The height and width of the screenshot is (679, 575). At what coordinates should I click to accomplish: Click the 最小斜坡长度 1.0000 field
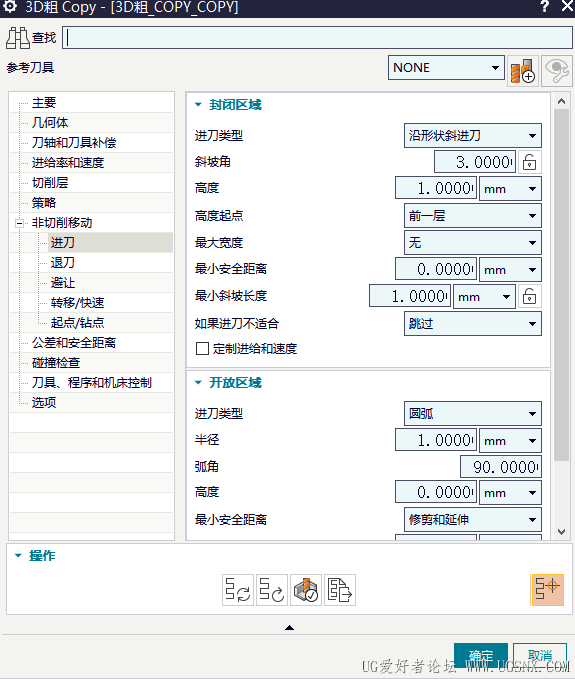coord(410,296)
